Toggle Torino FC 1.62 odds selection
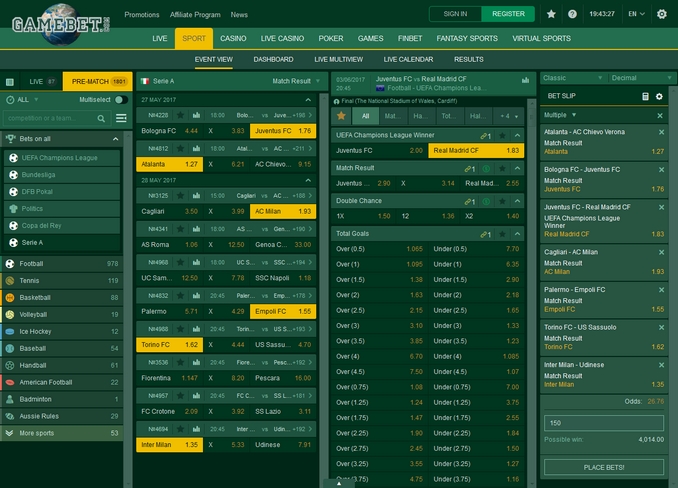The width and height of the screenshot is (678, 488). (170, 344)
